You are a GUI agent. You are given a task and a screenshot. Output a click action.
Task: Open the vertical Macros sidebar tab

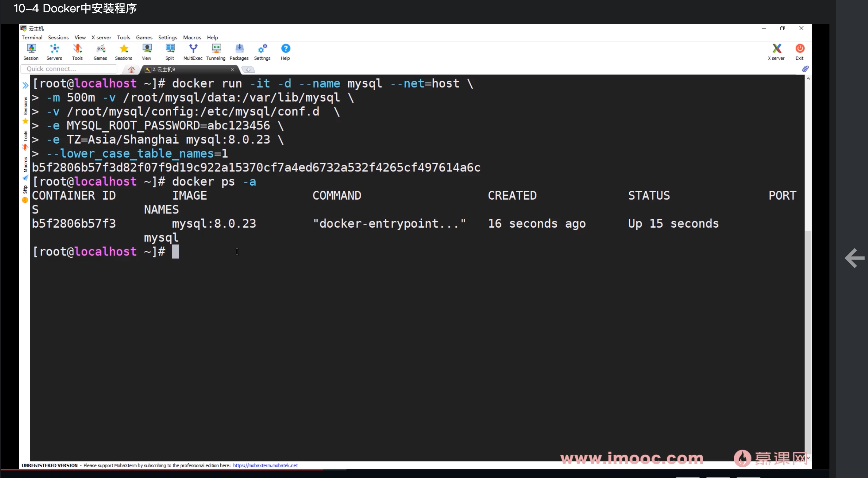pyautogui.click(x=25, y=165)
